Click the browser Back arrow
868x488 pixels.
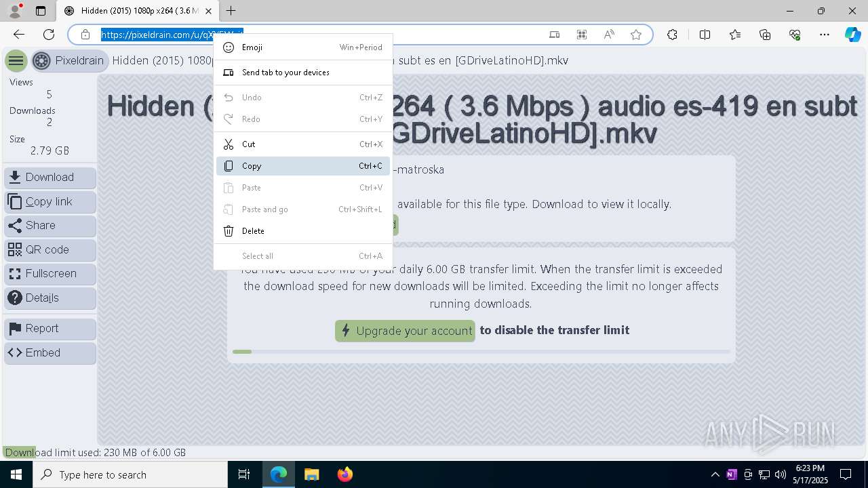point(19,35)
